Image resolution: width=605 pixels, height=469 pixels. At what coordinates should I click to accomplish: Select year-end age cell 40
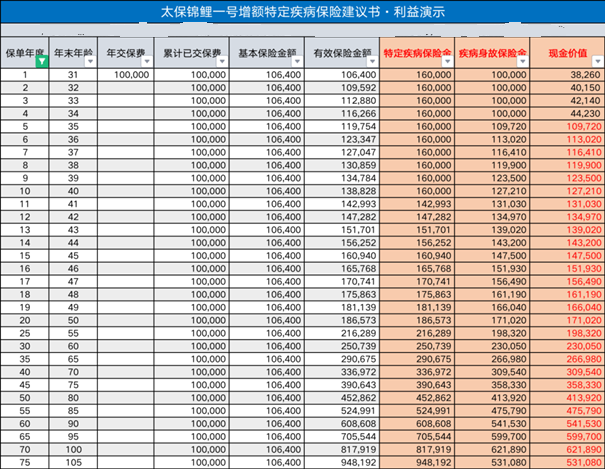coord(73,191)
